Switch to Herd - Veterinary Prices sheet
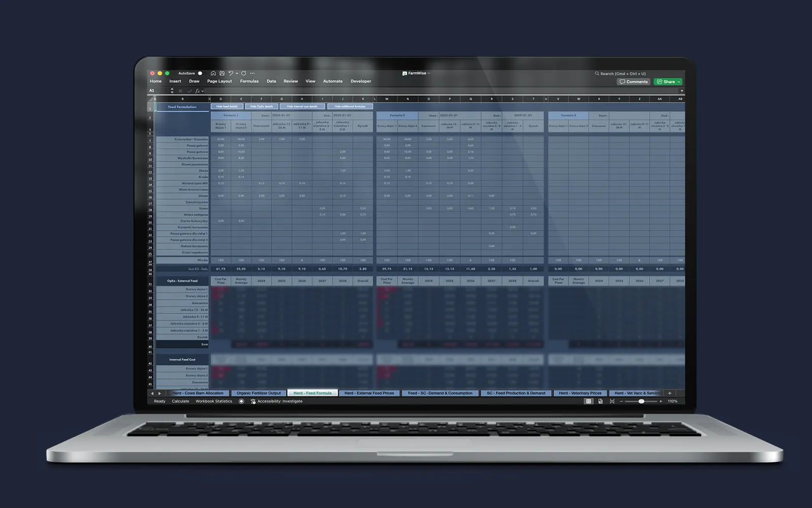The height and width of the screenshot is (508, 812). 580,393
